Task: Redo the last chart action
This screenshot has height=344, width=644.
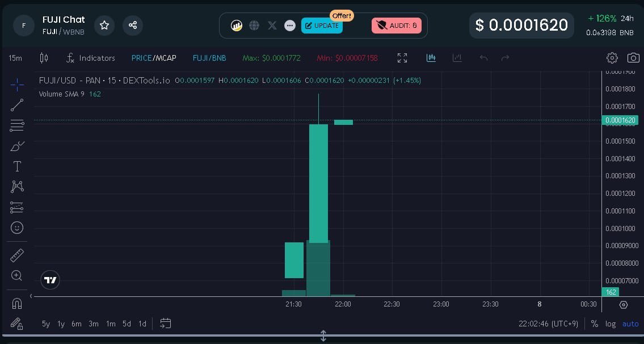Action: [505, 58]
